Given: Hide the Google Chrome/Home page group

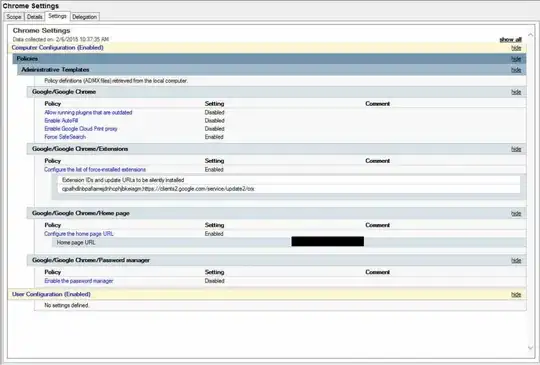Looking at the screenshot, I should pos(516,213).
